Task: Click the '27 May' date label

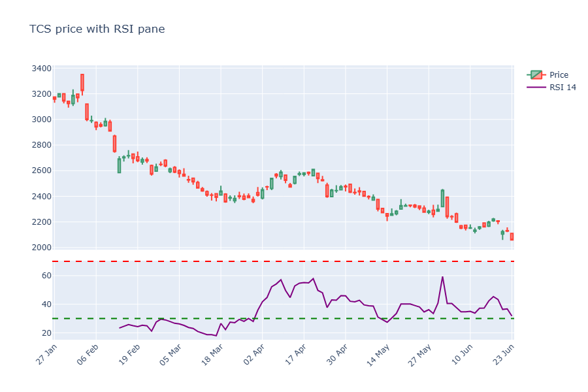Action: coord(419,355)
